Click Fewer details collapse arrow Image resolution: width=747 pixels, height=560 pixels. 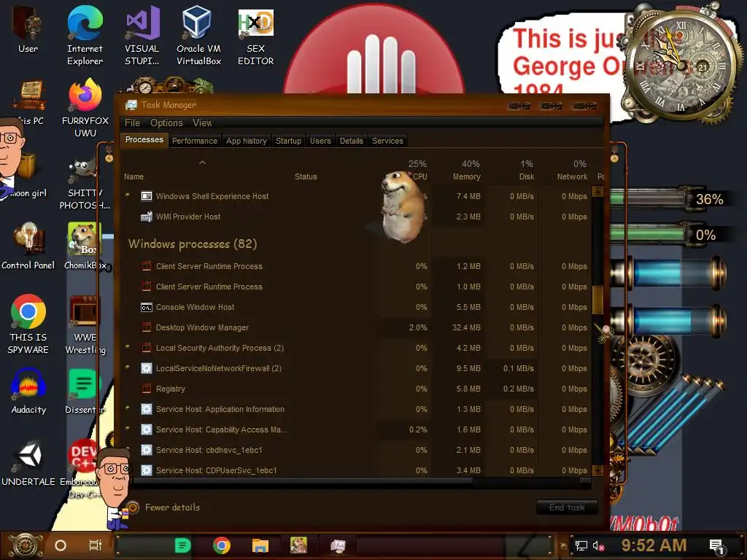[133, 507]
